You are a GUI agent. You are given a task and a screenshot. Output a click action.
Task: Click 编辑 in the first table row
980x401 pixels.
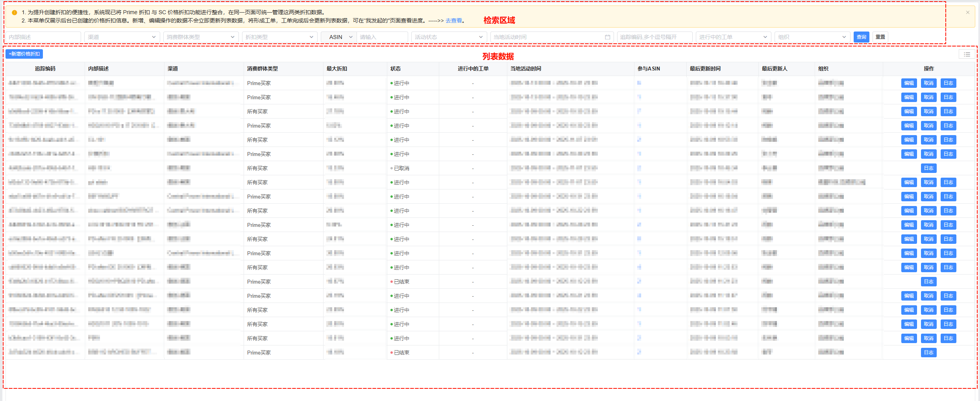pos(909,83)
